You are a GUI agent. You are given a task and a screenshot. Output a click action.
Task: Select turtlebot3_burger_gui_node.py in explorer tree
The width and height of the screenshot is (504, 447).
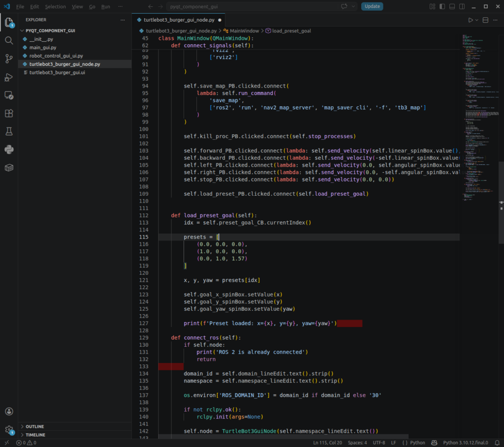[x=75, y=64]
